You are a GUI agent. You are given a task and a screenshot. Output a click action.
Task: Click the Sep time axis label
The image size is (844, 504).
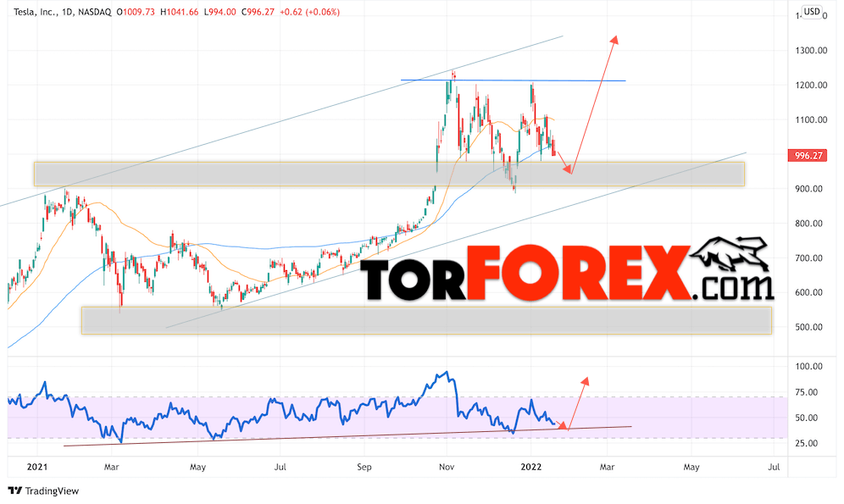(364, 467)
